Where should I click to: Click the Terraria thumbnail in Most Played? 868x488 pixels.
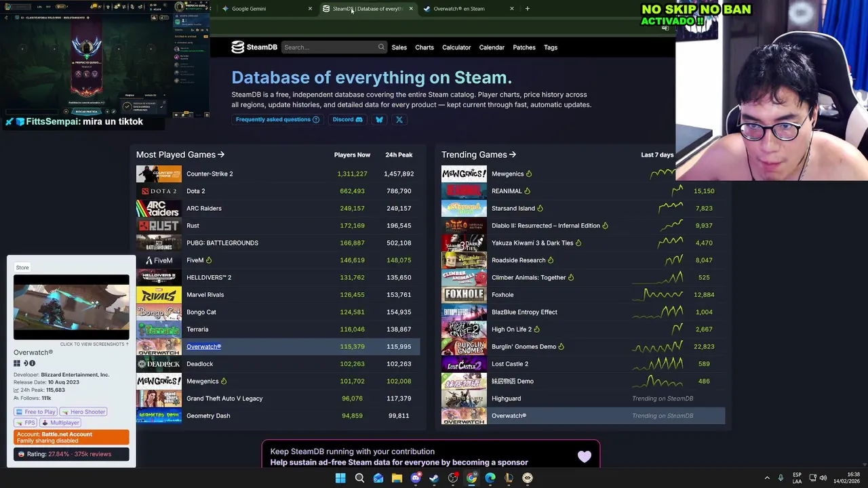tap(159, 329)
